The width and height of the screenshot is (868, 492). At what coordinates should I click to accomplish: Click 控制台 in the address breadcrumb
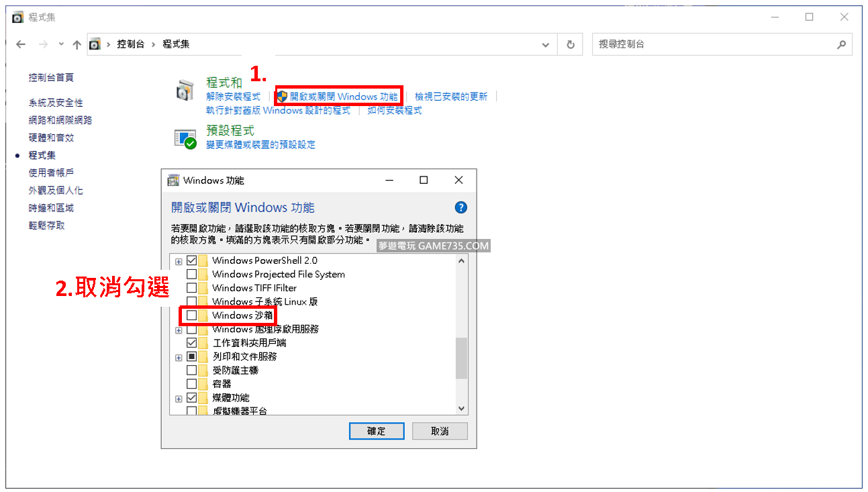tap(130, 44)
